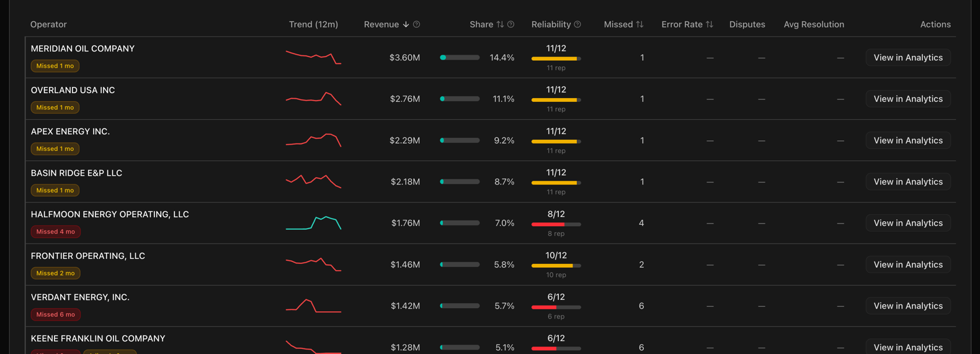
Task: Click Overland's 11.1% share bar
Action: point(460,99)
